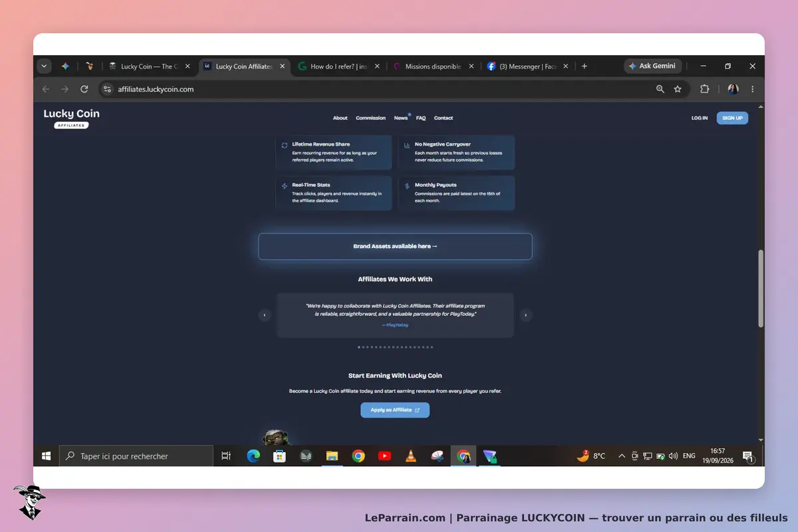Screen dimensions: 798x532
Task: Close the Messenger tab
Action: click(x=567, y=66)
